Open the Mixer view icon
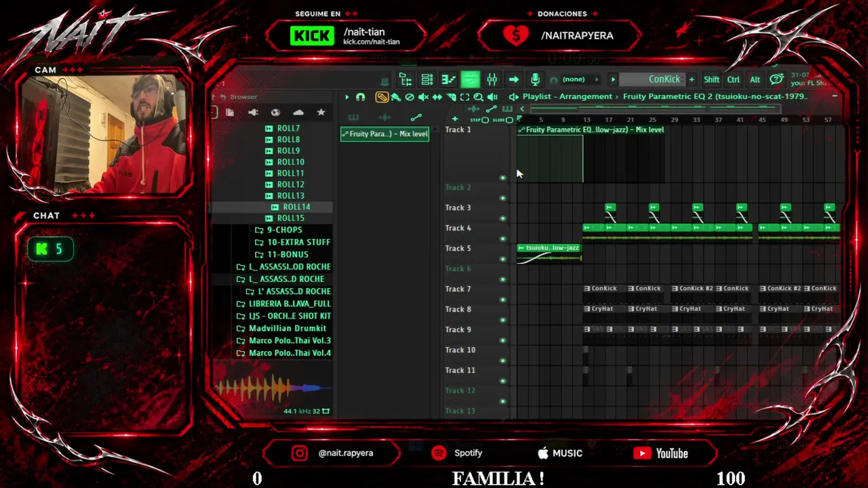 click(492, 79)
